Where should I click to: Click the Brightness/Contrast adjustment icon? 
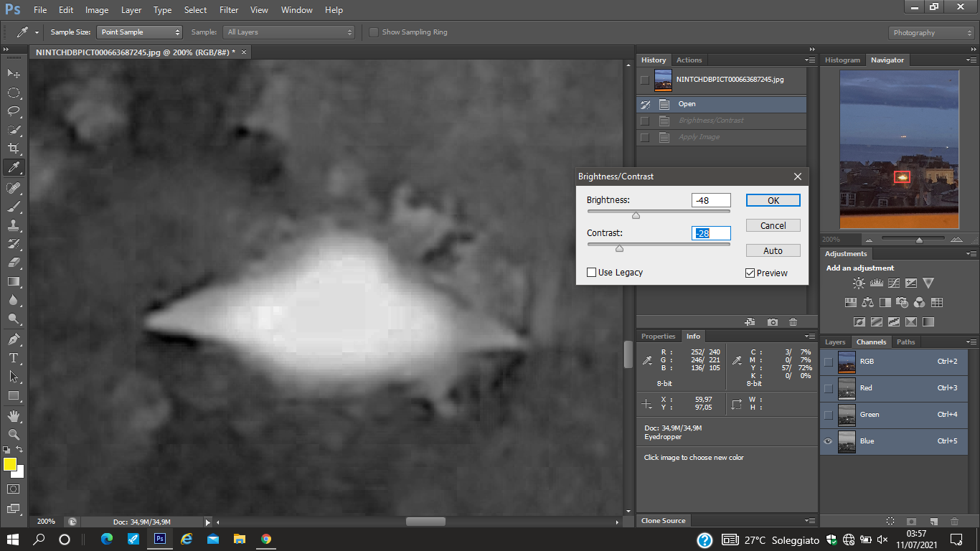[859, 283]
